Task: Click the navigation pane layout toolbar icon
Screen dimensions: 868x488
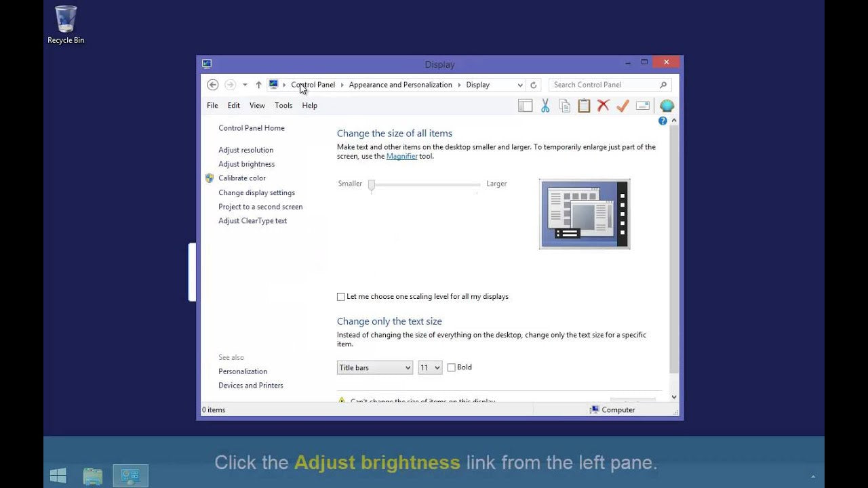Action: (x=525, y=106)
